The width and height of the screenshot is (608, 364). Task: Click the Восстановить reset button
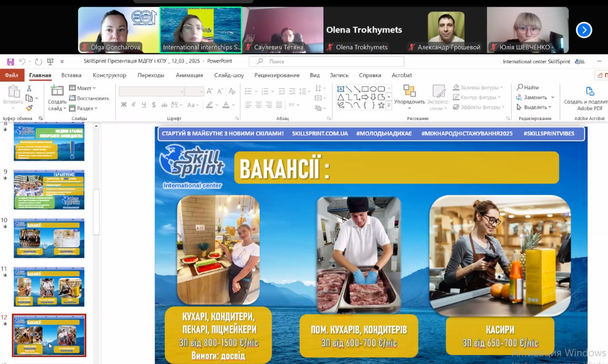89,98
